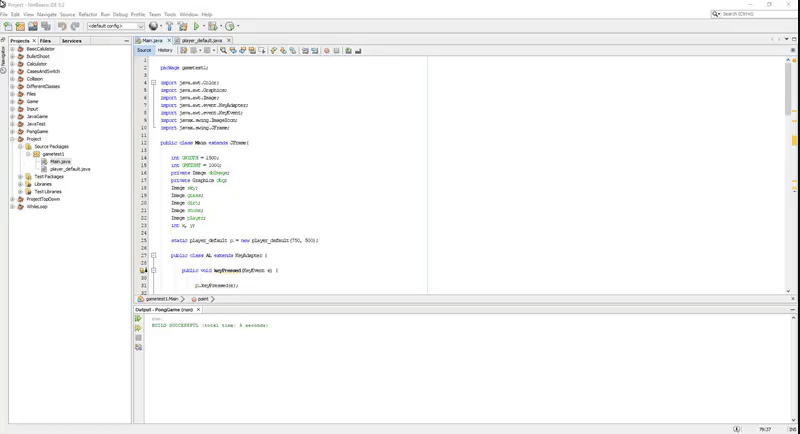
Task: Select player_default.java in project tree
Action: [70, 169]
